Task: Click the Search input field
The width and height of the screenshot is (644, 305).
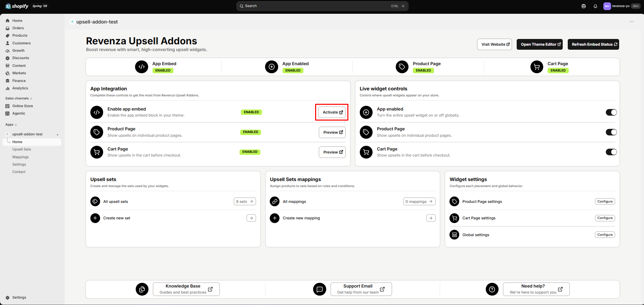Action: click(x=323, y=6)
